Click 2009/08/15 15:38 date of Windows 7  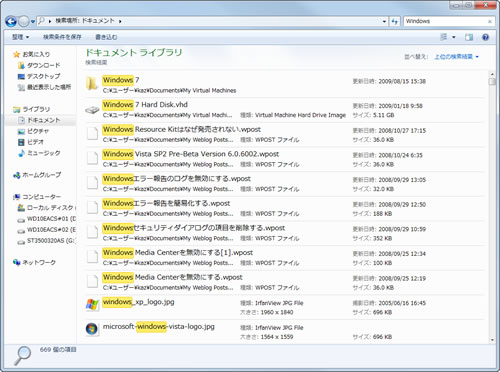(x=402, y=81)
